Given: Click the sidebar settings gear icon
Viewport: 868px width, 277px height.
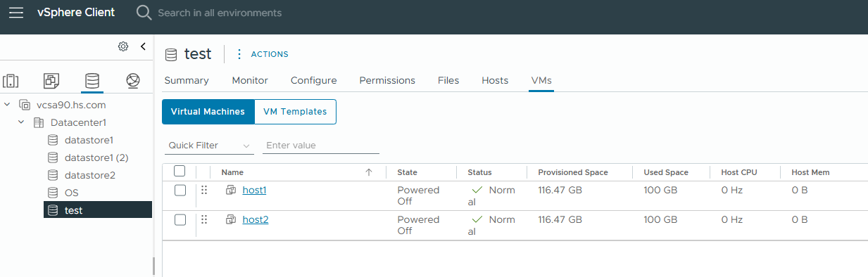Looking at the screenshot, I should (123, 46).
